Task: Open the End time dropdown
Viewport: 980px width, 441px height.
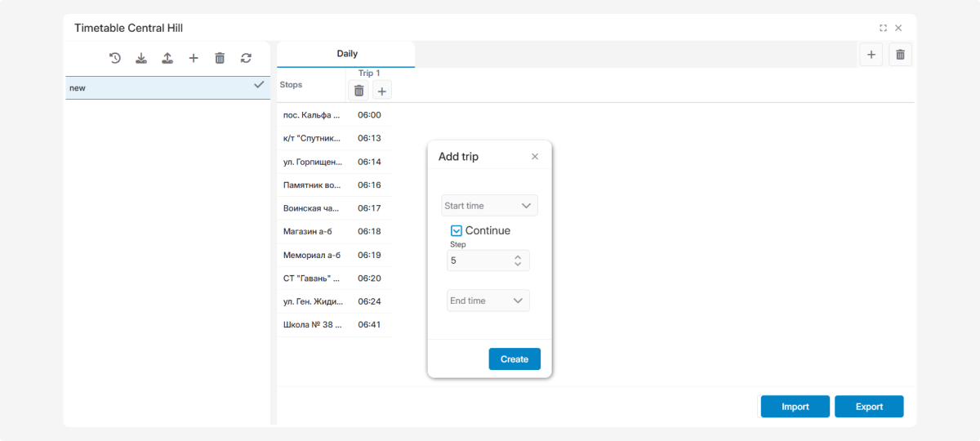Action: [x=488, y=301]
